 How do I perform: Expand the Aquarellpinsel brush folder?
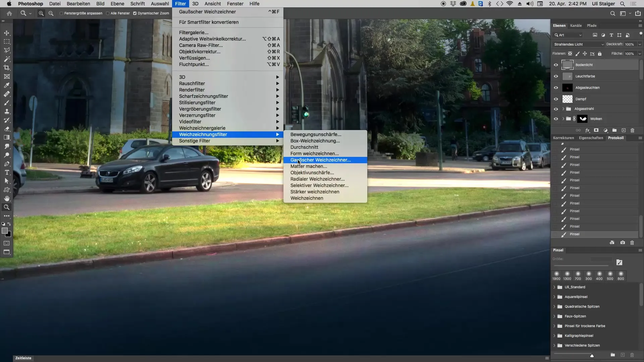(x=554, y=297)
